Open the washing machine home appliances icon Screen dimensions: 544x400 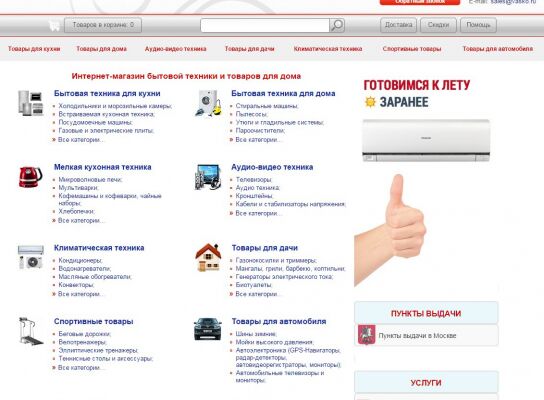(208, 103)
